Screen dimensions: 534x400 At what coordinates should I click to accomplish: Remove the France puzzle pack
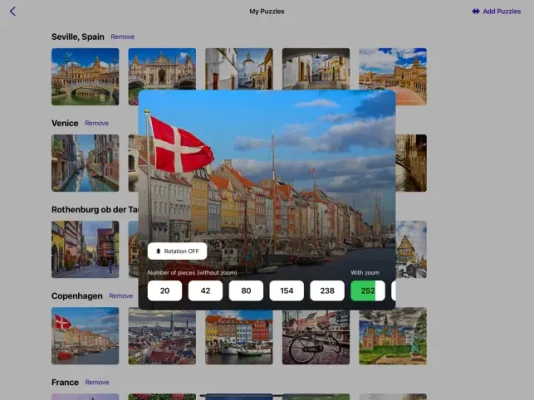[97, 382]
